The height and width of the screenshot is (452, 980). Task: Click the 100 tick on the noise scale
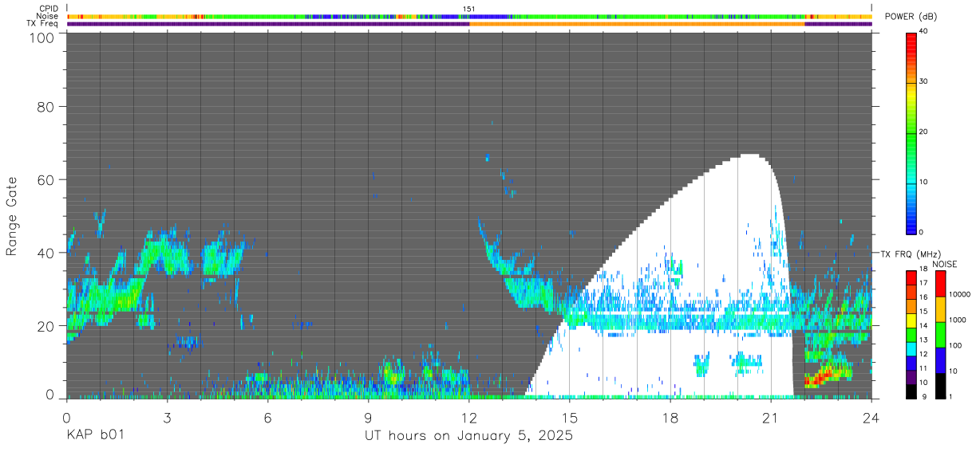(x=957, y=345)
